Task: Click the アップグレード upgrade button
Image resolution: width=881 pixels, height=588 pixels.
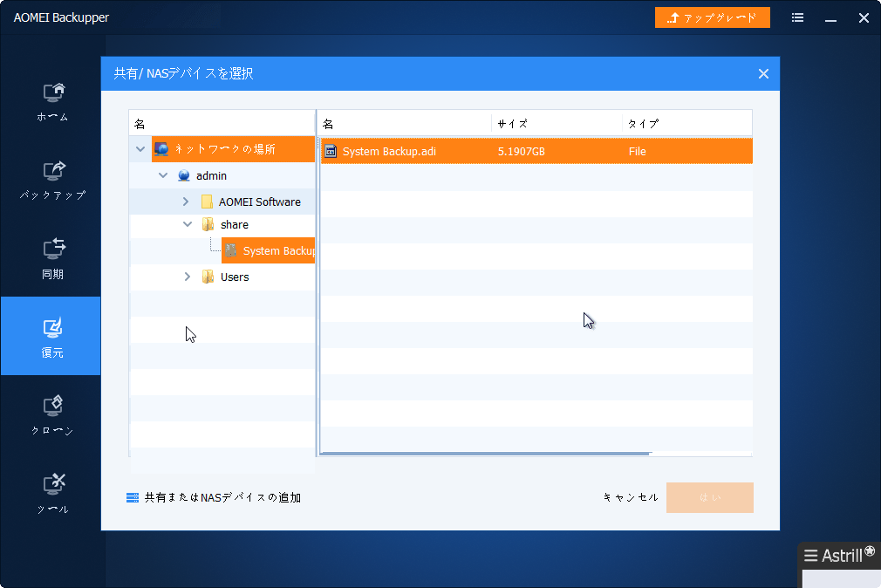Action: [x=712, y=17]
